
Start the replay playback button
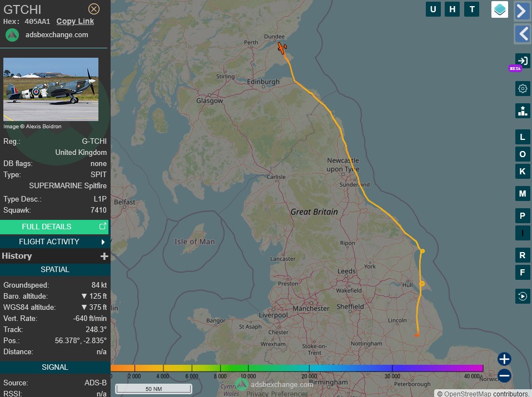pyautogui.click(x=523, y=296)
